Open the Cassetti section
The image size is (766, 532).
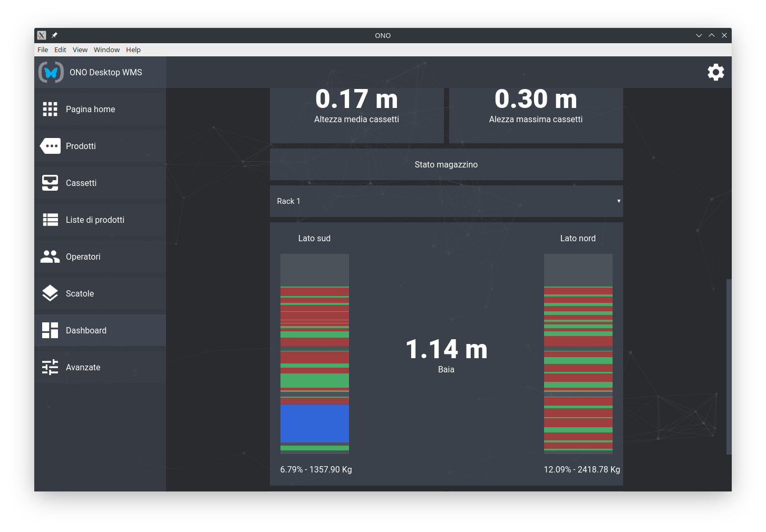(100, 183)
